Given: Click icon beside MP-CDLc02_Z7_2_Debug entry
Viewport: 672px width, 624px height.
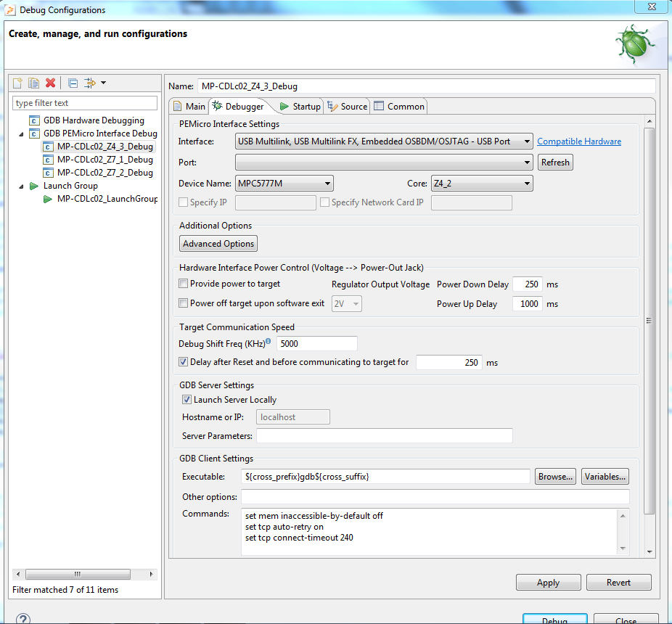Looking at the screenshot, I should [x=48, y=173].
